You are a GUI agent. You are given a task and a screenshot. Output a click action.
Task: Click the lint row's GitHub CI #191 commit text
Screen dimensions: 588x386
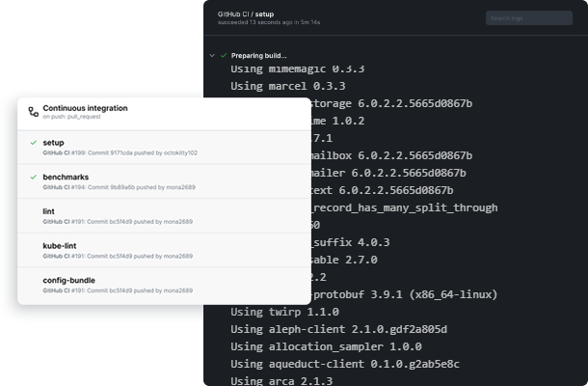[118, 222]
